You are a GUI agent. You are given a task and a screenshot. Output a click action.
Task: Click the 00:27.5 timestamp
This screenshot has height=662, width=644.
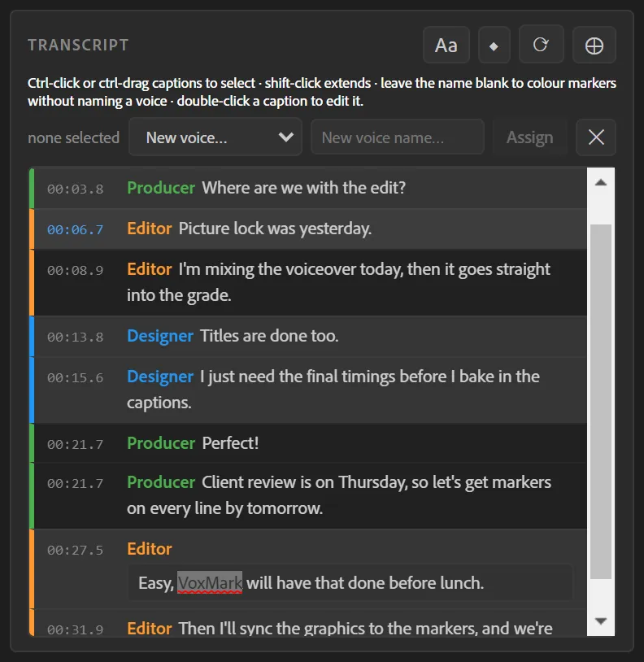click(x=75, y=550)
